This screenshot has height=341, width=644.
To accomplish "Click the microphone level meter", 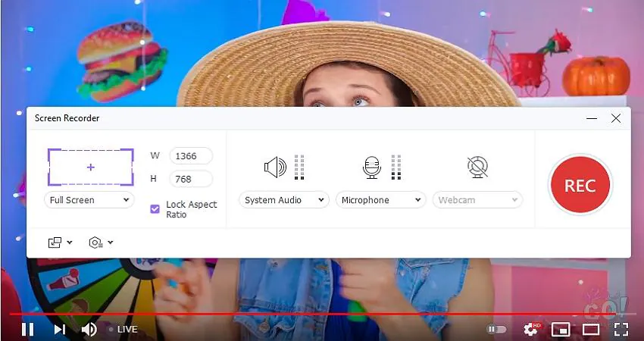I will 396,167.
